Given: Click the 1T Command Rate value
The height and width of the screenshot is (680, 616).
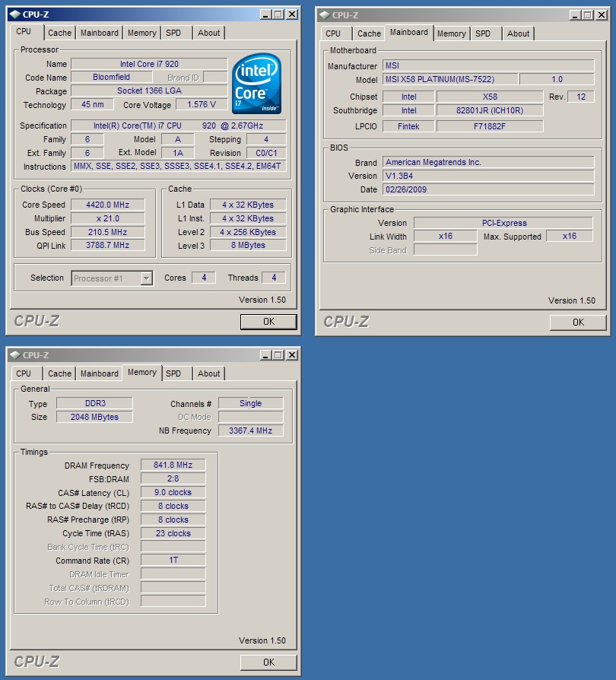Looking at the screenshot, I should (173, 561).
